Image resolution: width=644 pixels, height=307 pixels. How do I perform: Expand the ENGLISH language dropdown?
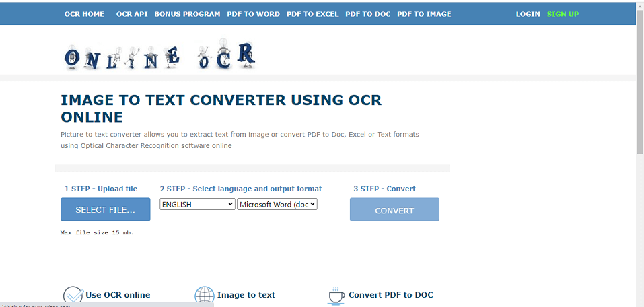pos(198,204)
